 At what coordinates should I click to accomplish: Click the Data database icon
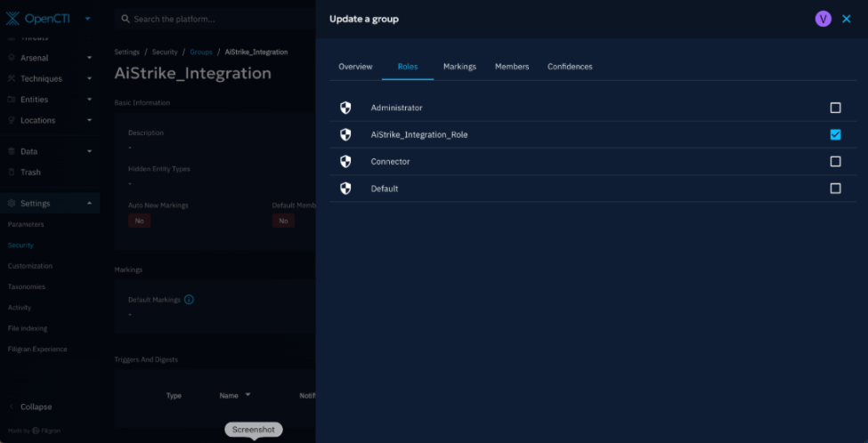pyautogui.click(x=12, y=151)
